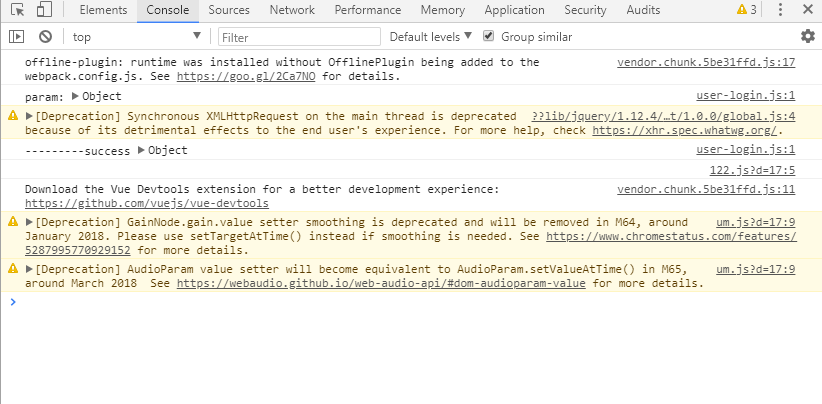Viewport: 822px width, 404px height.
Task: Open the Performance tab
Action: point(368,10)
